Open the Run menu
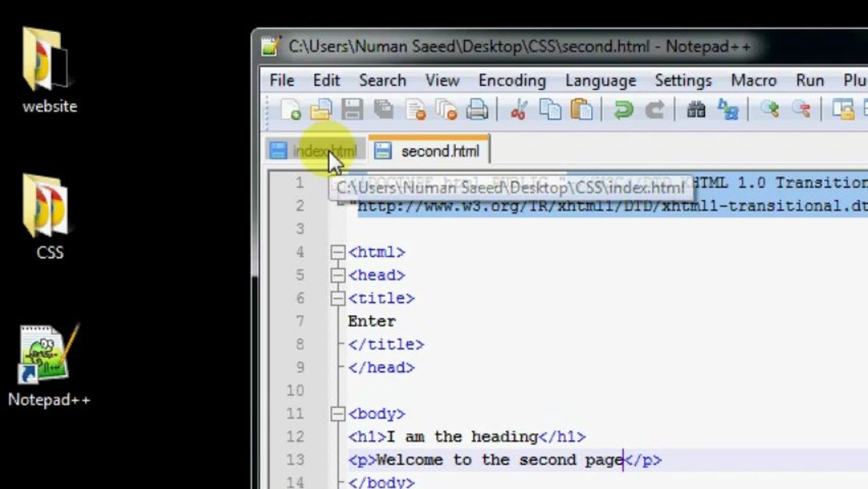The image size is (868, 489). click(x=810, y=80)
